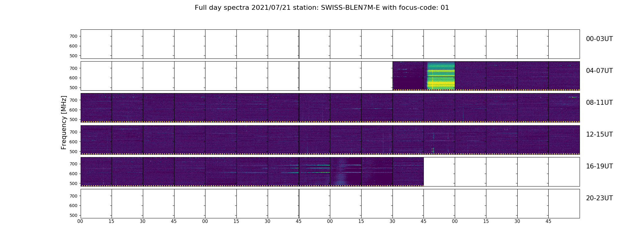Select the '12-15UT' row label
The width and height of the screenshot is (644, 245).
(x=599, y=134)
